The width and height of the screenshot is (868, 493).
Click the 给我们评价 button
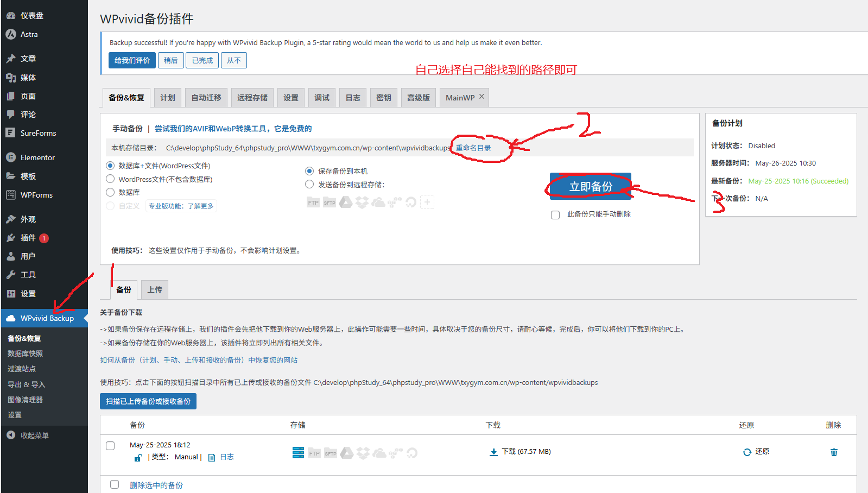(x=132, y=60)
